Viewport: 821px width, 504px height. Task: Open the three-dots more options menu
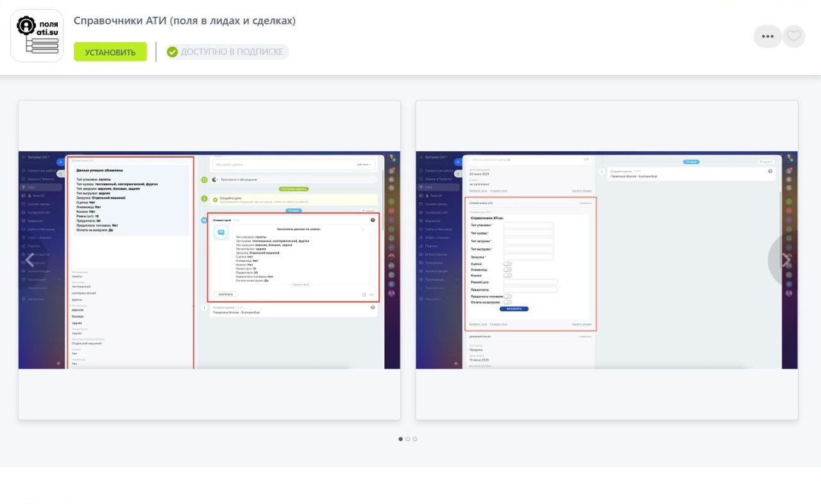click(x=768, y=37)
